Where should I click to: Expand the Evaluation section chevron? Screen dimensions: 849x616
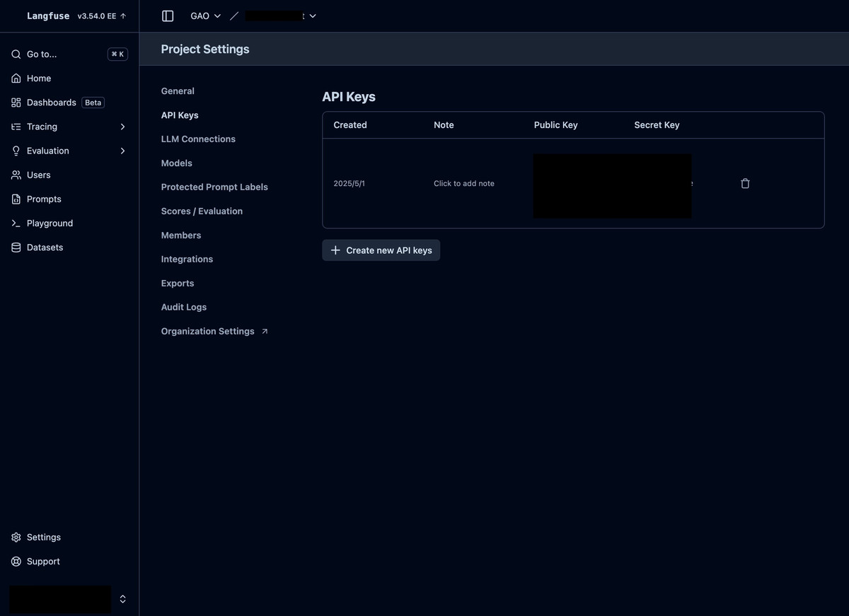click(122, 151)
